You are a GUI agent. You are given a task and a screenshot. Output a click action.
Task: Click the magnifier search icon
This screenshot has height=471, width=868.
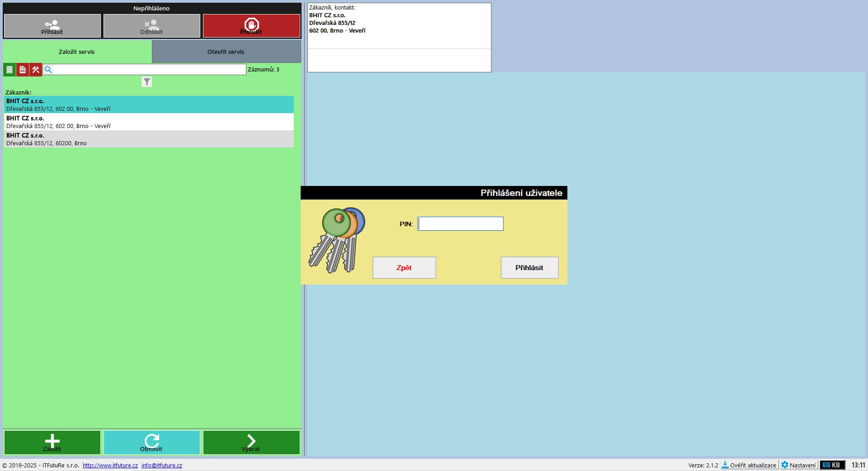(48, 70)
